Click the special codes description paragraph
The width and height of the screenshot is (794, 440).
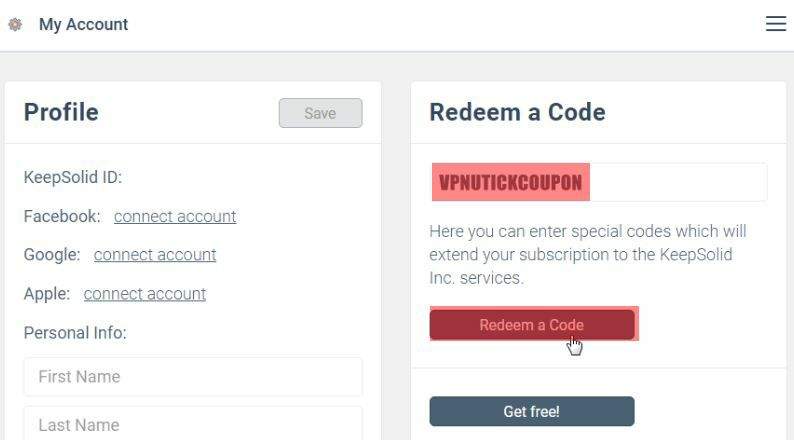pos(587,255)
